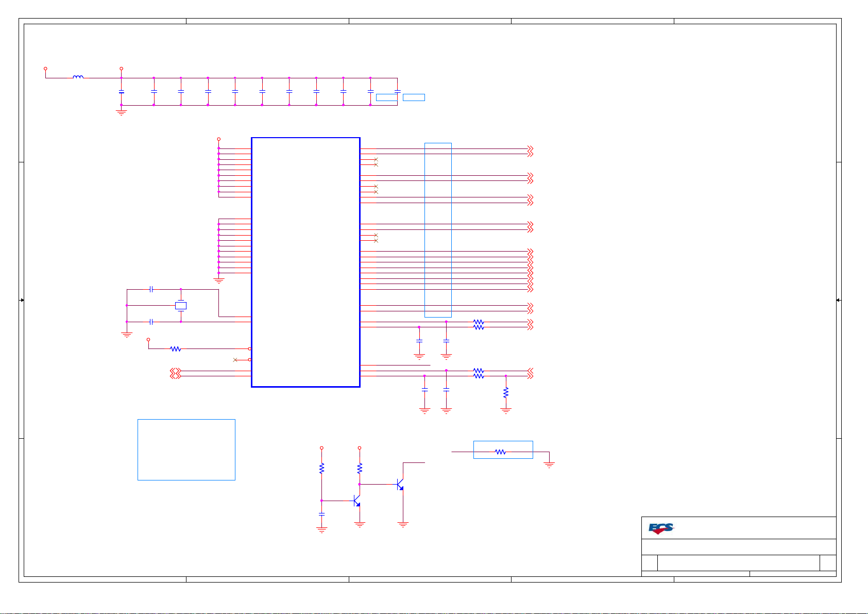Click the ECS logo in the title block
This screenshot has height=614, width=868.
point(661,528)
